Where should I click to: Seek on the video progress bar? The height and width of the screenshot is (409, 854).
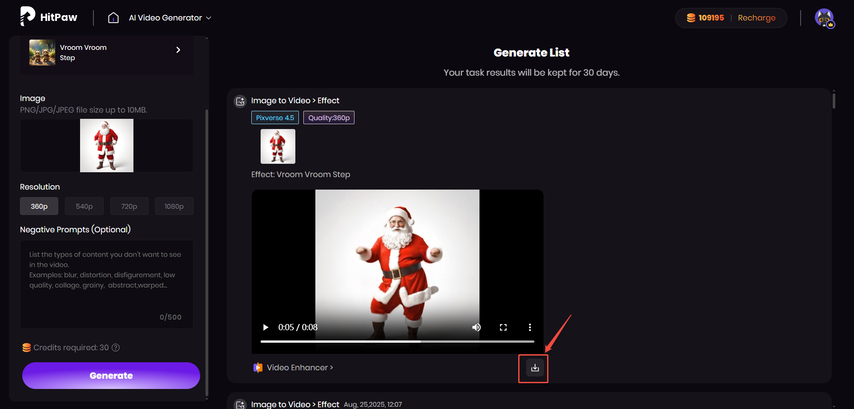click(x=397, y=341)
